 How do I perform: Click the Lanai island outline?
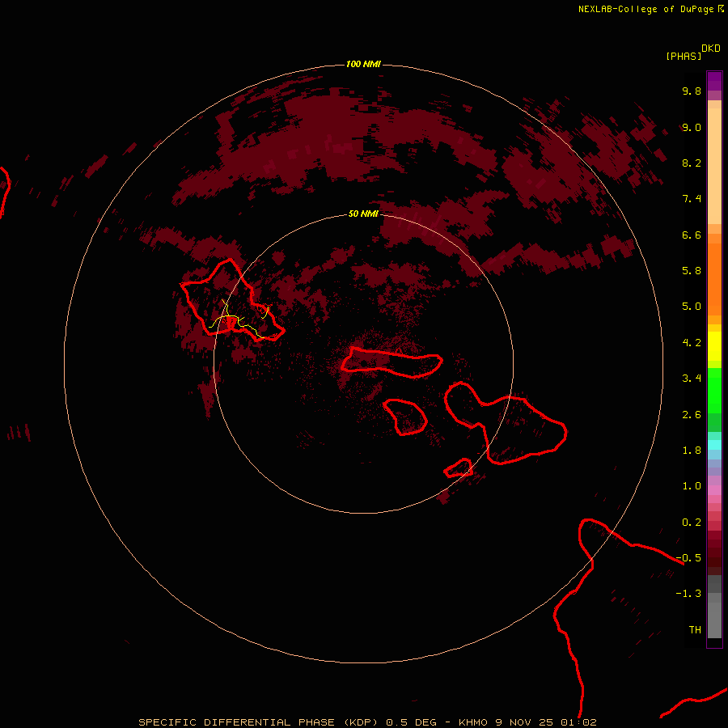(405, 417)
